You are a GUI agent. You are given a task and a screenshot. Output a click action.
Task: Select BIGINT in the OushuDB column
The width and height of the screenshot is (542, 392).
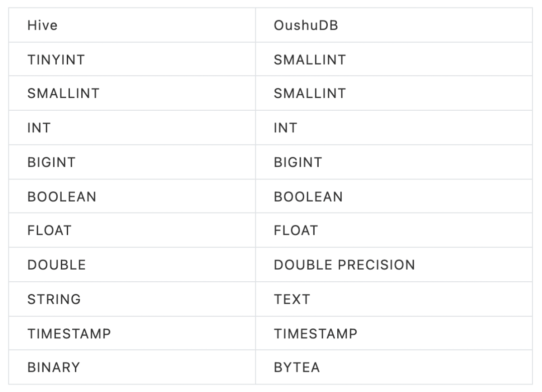coord(298,162)
